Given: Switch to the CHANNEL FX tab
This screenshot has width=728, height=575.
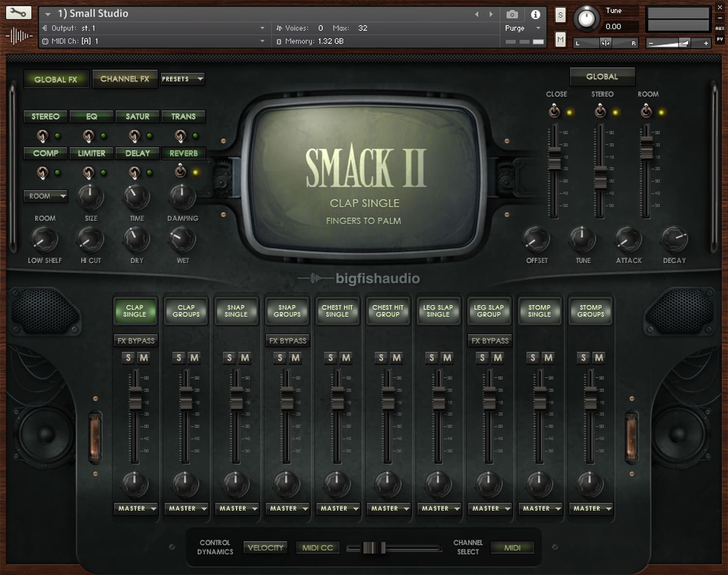Looking at the screenshot, I should tap(125, 79).
